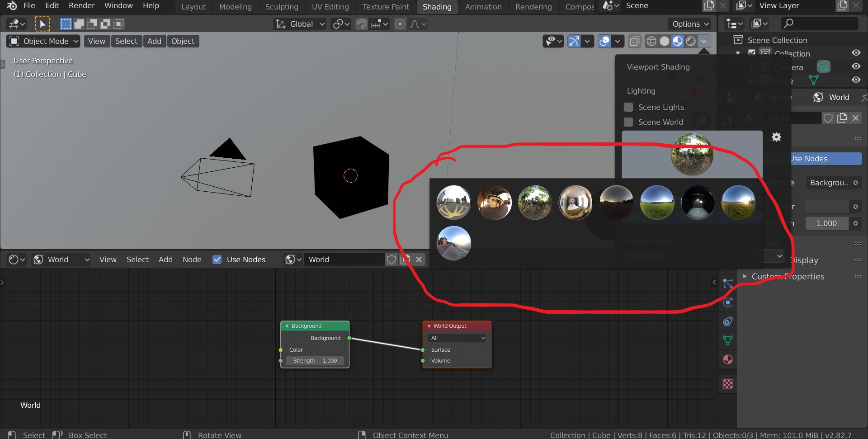Open snapping element dropdown
Viewport: 868px width, 439px height.
380,24
